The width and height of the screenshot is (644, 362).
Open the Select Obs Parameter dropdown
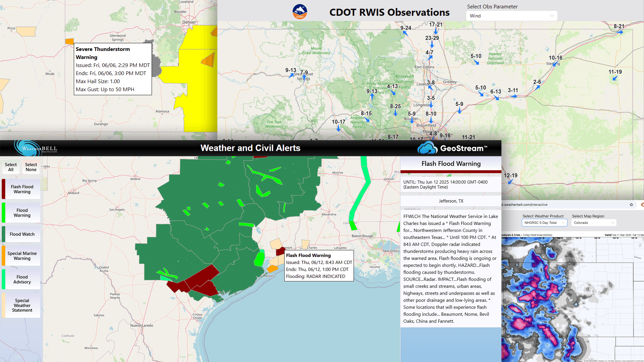[512, 16]
